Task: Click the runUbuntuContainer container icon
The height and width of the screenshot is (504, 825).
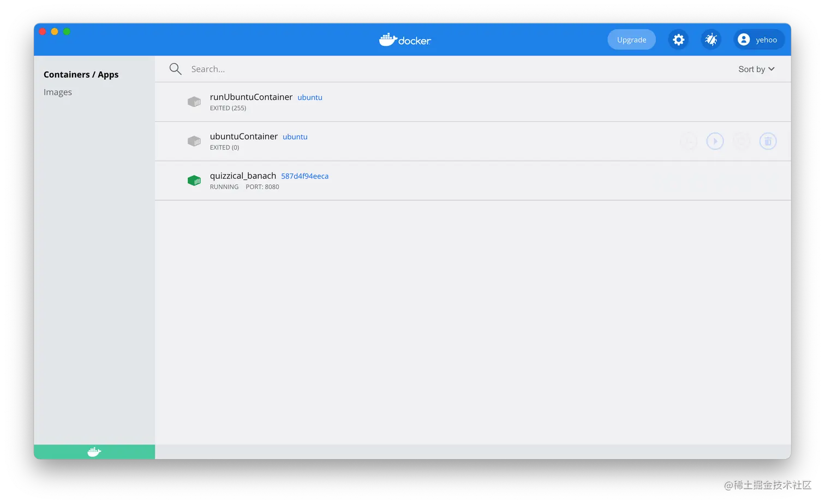Action: pos(194,102)
